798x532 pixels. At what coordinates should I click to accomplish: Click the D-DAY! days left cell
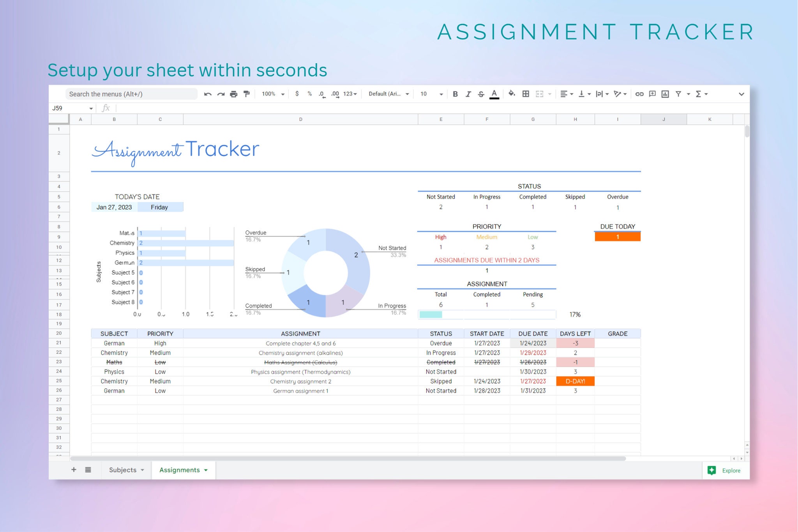[x=575, y=381]
